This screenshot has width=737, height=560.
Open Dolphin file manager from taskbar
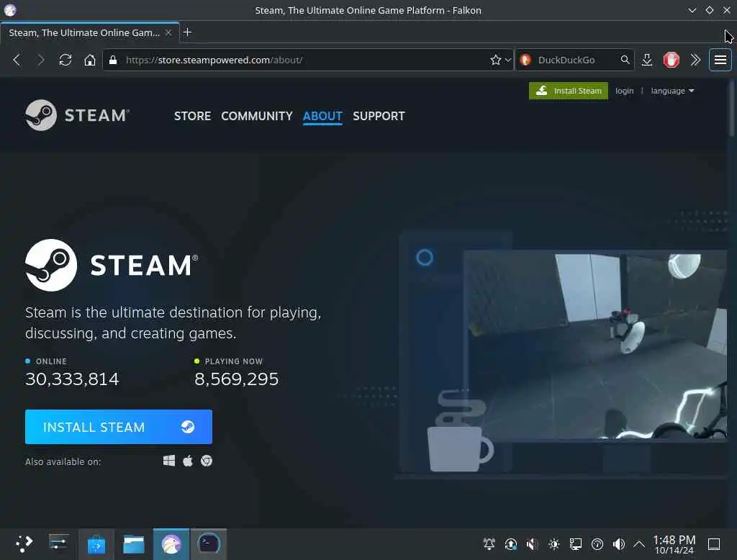(x=133, y=544)
